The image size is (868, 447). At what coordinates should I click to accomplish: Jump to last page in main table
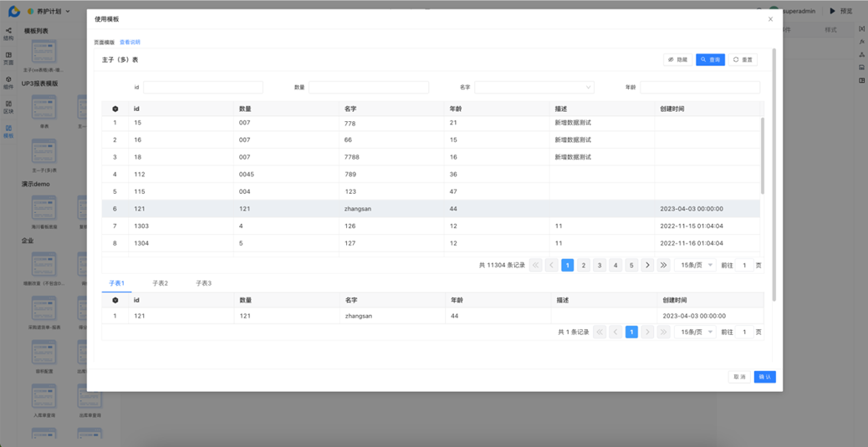click(x=663, y=265)
